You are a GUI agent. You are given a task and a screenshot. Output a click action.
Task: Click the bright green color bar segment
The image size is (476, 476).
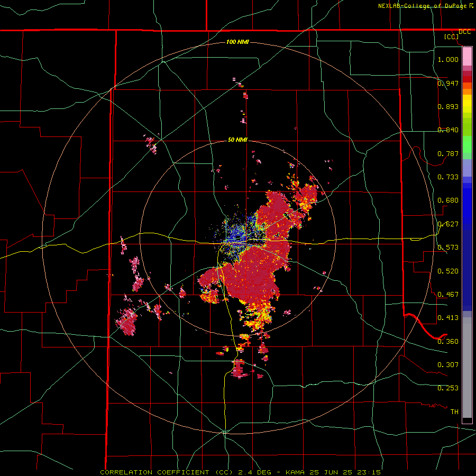467,144
